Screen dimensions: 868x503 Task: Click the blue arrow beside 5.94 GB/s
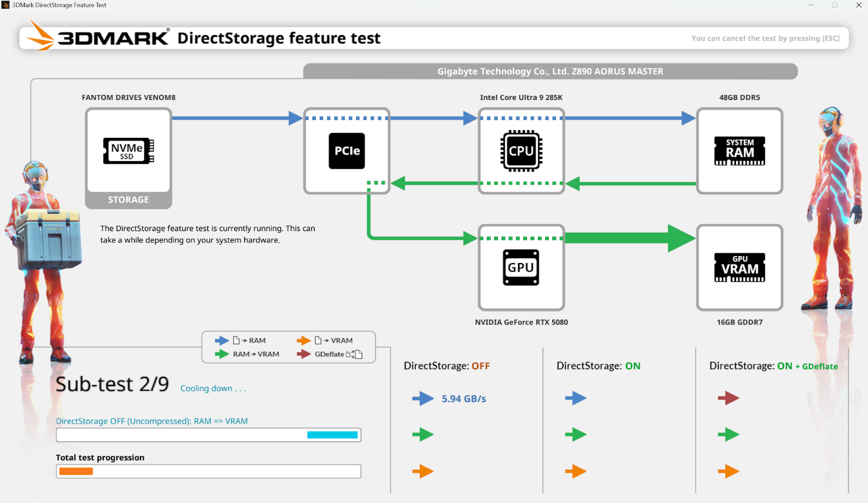coord(423,399)
